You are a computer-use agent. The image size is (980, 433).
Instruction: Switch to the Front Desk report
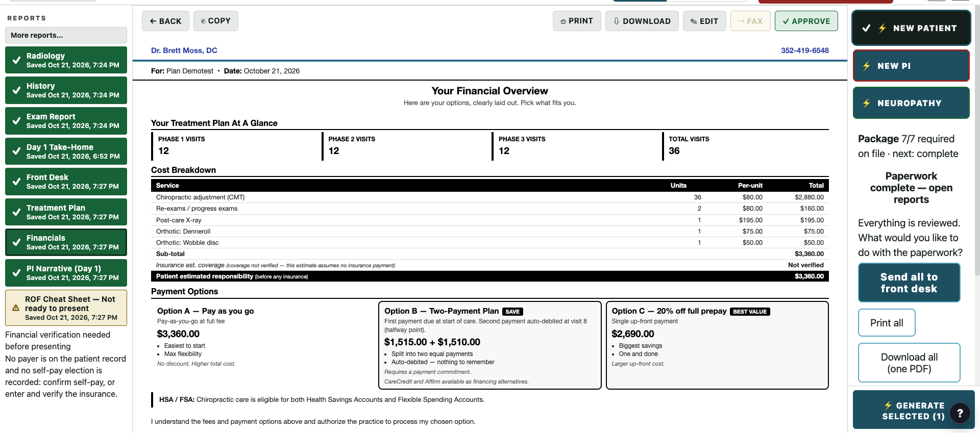[66, 182]
